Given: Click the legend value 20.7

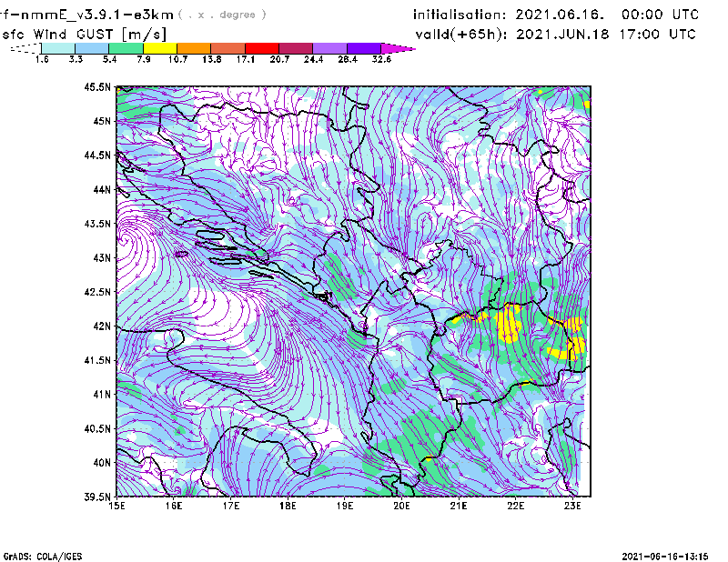Looking at the screenshot, I should click(279, 59).
